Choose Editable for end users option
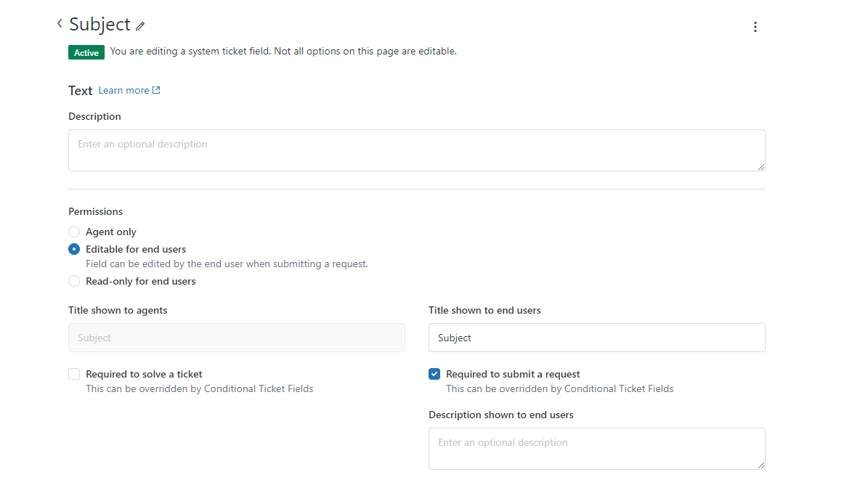 (x=74, y=249)
